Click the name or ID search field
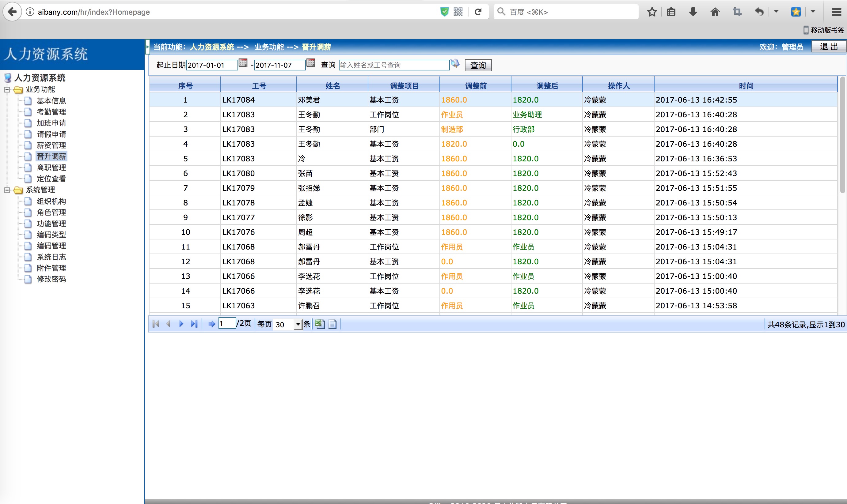This screenshot has height=504, width=847. (x=394, y=65)
